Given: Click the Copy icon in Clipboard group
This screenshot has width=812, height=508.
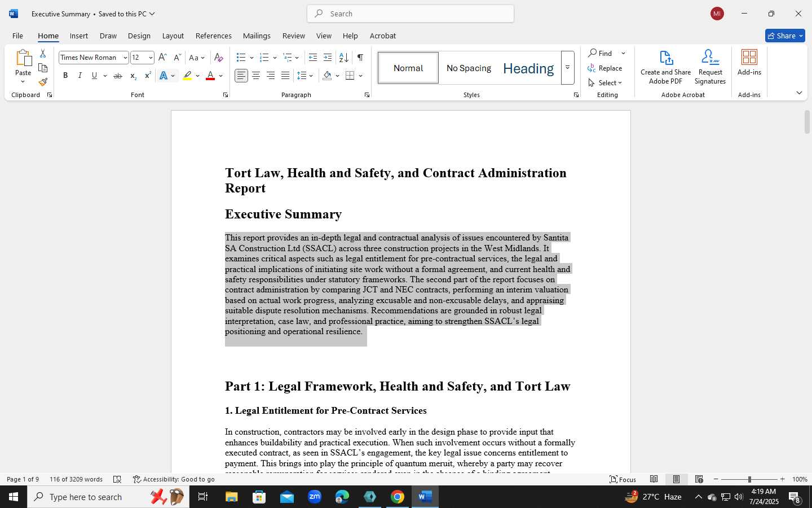Looking at the screenshot, I should [43, 68].
